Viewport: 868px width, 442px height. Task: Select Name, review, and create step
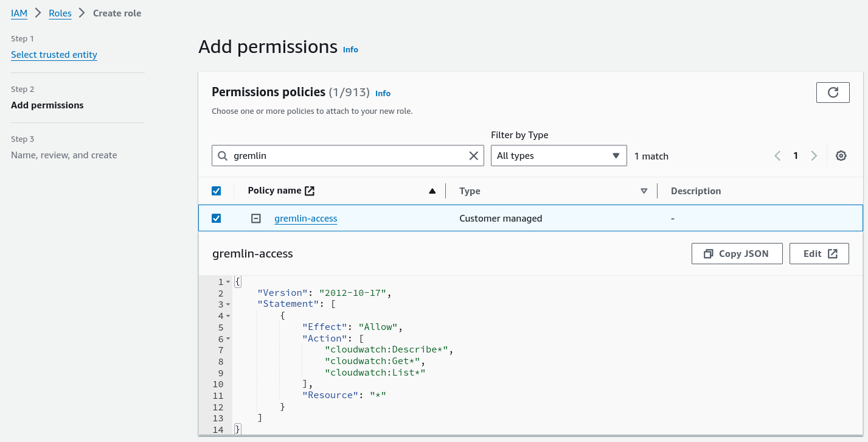(64, 155)
